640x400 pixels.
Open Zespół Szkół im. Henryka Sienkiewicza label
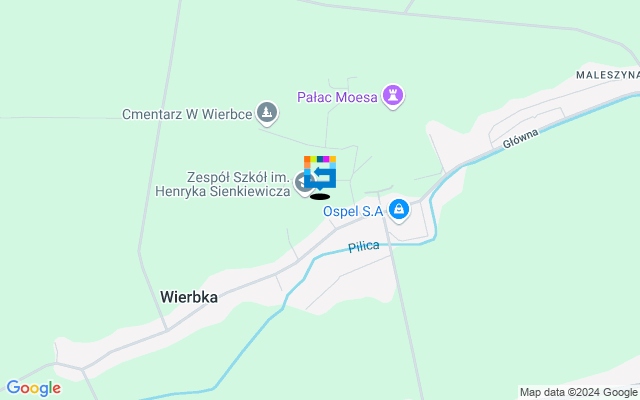click(223, 184)
